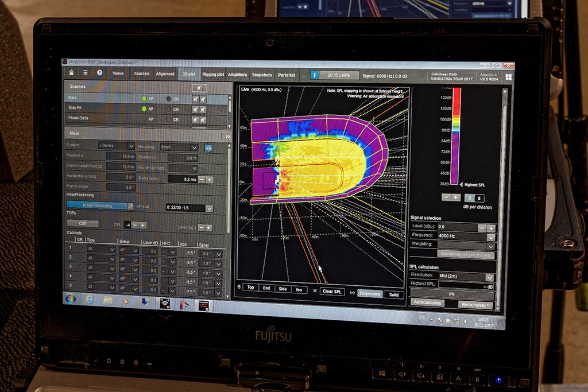This screenshot has height=392, width=588.
Task: Open the hamburger menu icon
Action: (x=86, y=73)
